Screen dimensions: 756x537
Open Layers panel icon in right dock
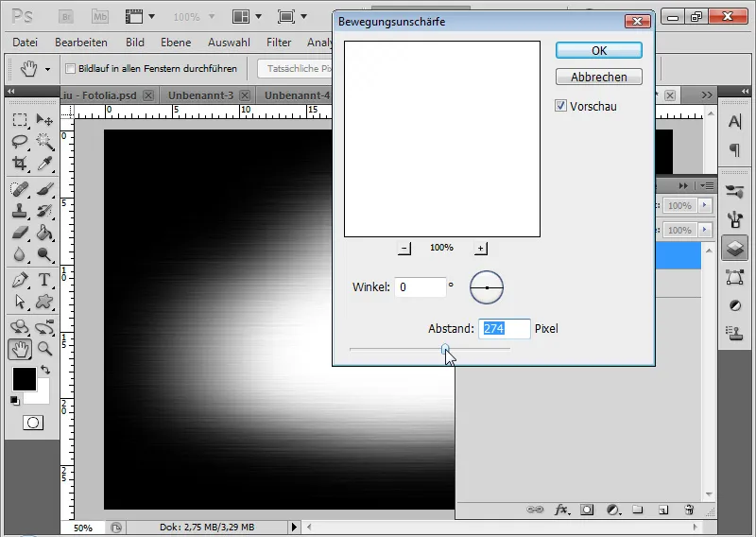click(734, 249)
